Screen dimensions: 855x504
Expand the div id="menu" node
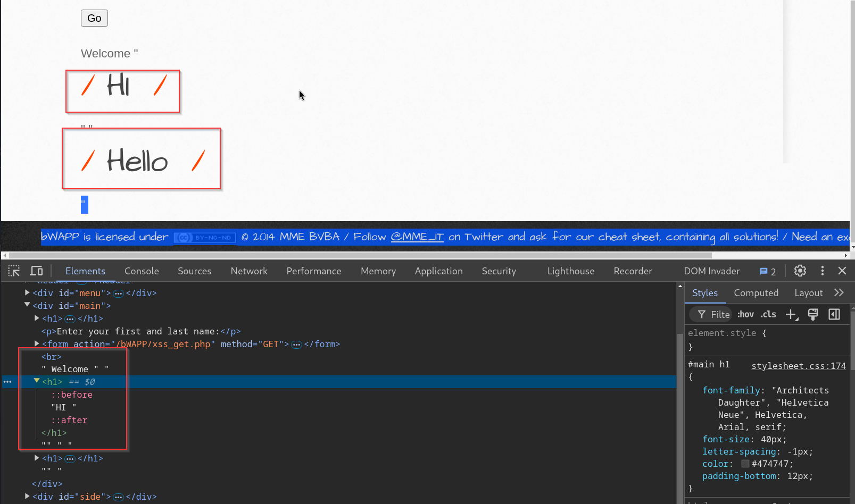coord(27,293)
